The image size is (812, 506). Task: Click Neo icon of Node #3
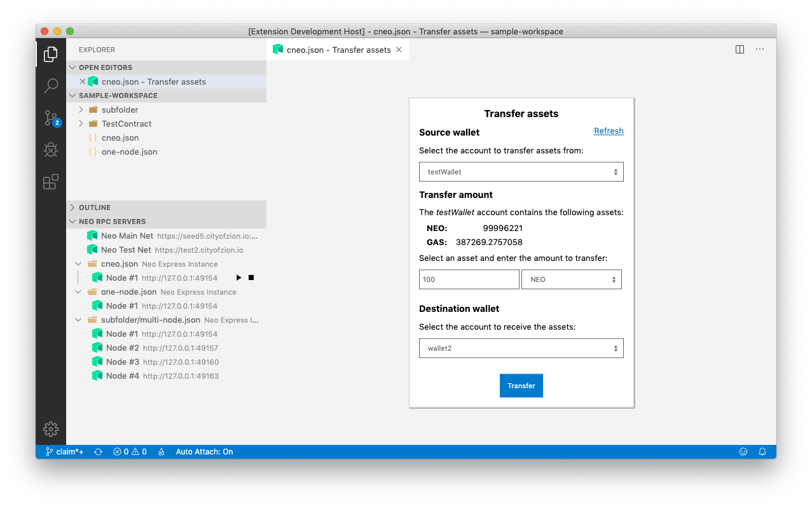(x=97, y=362)
